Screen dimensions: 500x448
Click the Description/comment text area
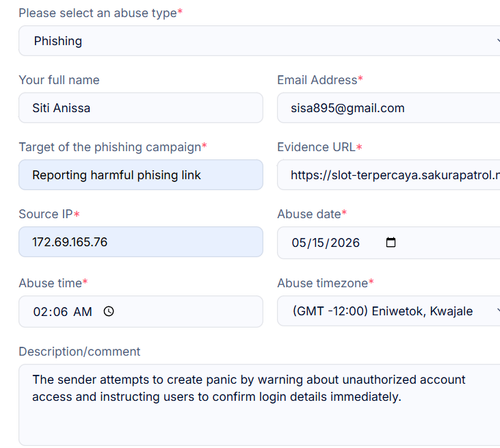pos(259,405)
